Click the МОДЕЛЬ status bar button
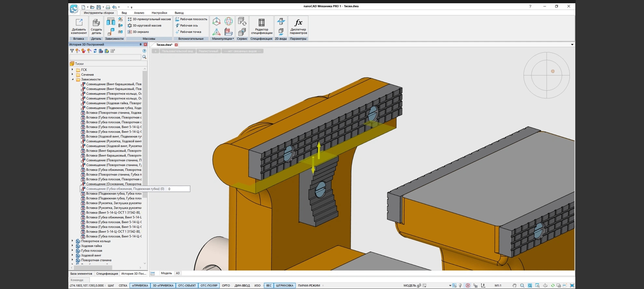This screenshot has width=644, height=289. (x=410, y=285)
